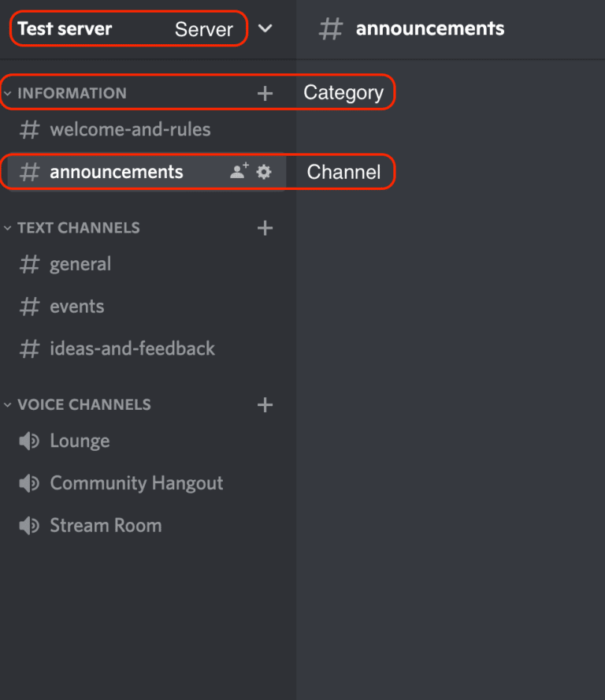Create a new channel in INFORMATION category
The width and height of the screenshot is (605, 700).
tap(265, 92)
